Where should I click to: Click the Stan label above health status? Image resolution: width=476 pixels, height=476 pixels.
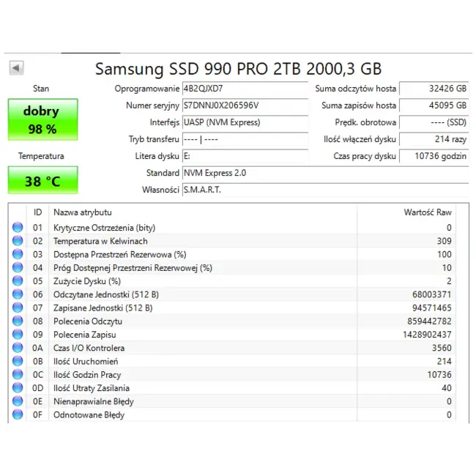tap(41, 89)
